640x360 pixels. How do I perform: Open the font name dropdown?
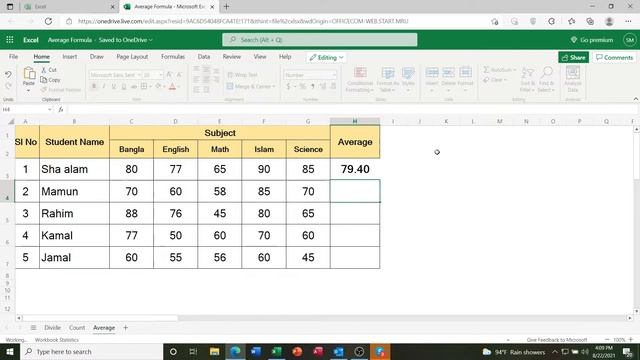[x=139, y=75]
